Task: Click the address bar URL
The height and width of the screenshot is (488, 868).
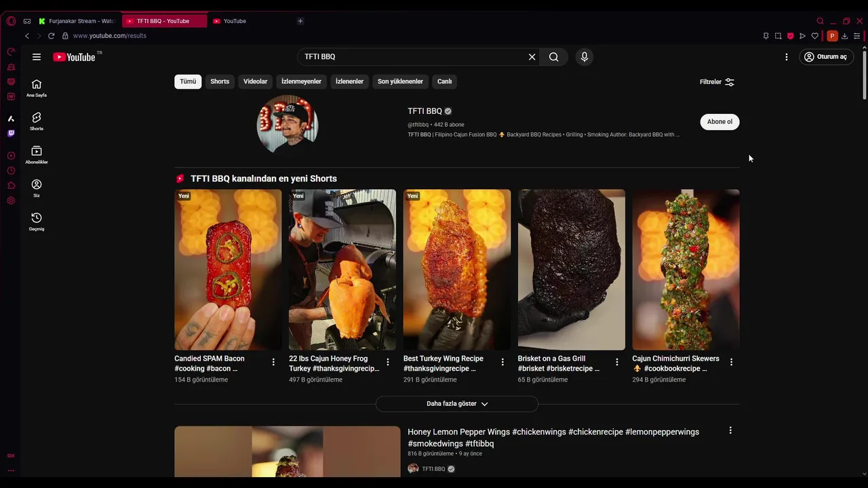Action: tap(110, 36)
